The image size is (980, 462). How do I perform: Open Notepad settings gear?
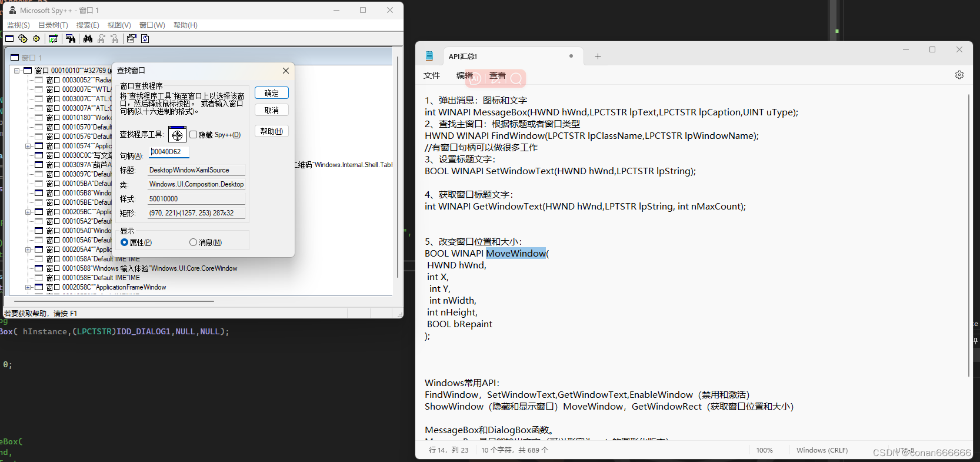[x=959, y=75]
